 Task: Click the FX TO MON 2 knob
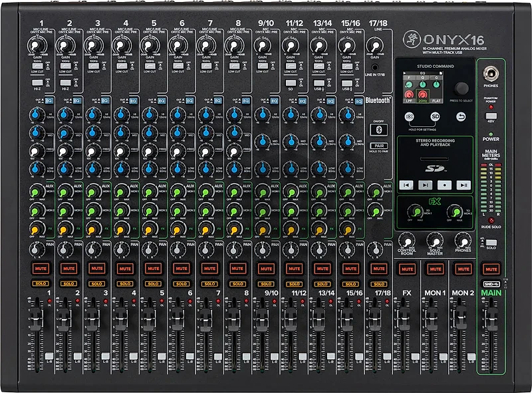coord(455,211)
